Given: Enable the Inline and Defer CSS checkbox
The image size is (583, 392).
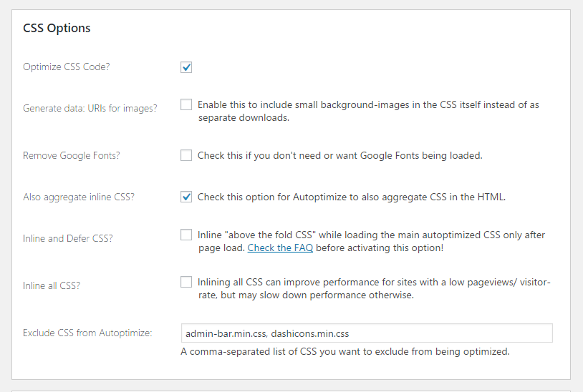Looking at the screenshot, I should pos(186,235).
